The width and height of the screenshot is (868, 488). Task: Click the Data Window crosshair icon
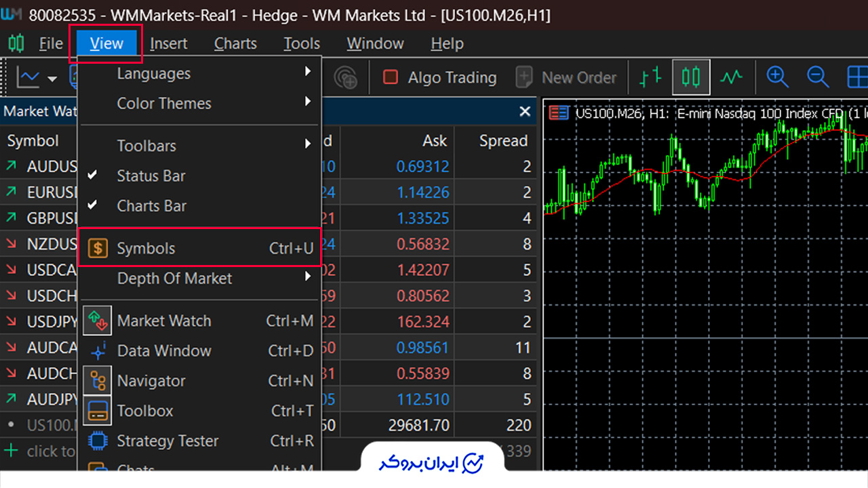tap(98, 350)
